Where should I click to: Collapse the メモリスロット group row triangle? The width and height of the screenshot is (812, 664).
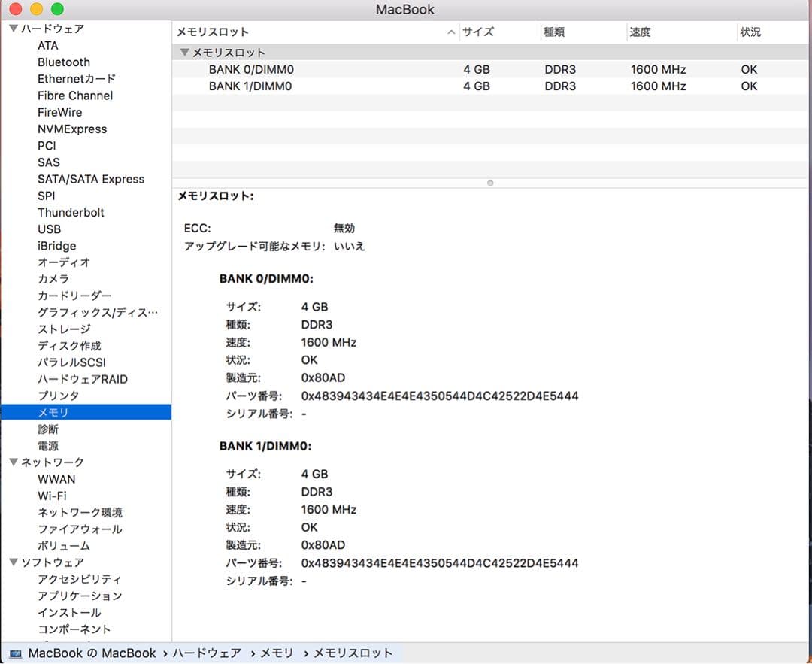point(184,52)
